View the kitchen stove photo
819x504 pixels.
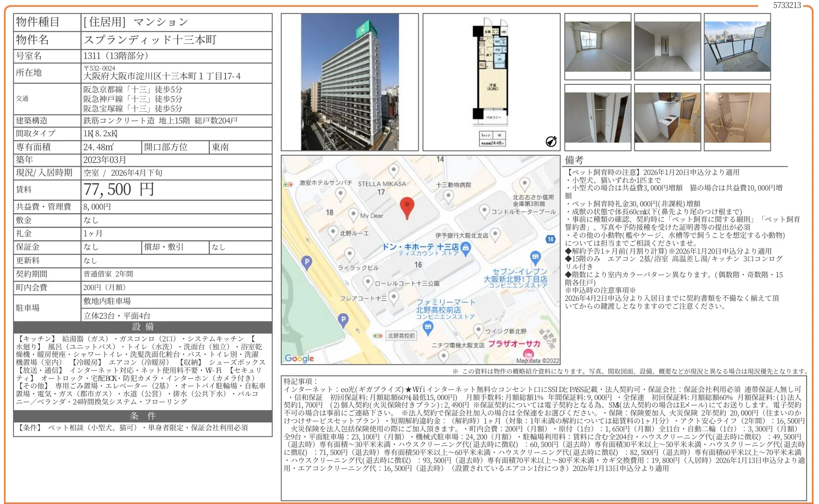pyautogui.click(x=667, y=118)
